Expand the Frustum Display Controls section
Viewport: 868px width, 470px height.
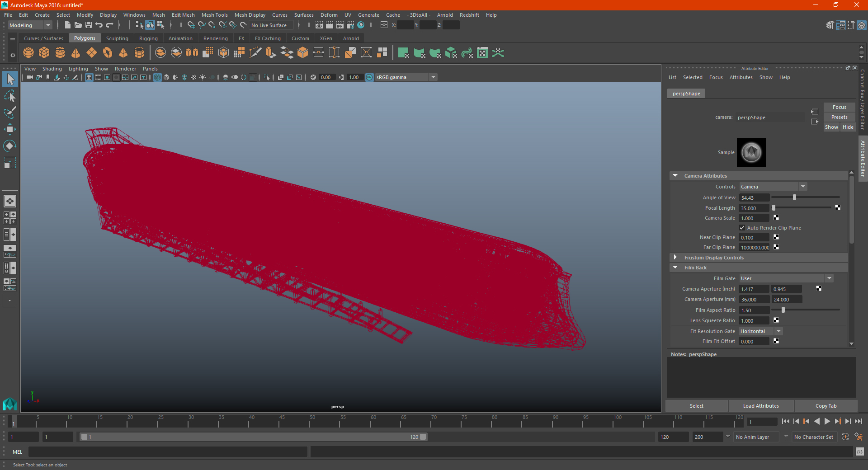675,258
